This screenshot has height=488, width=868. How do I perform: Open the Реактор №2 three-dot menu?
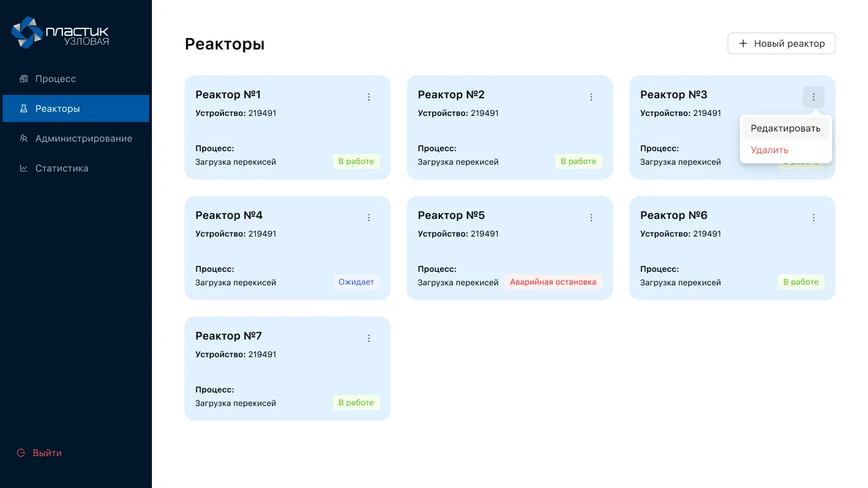[x=591, y=97]
